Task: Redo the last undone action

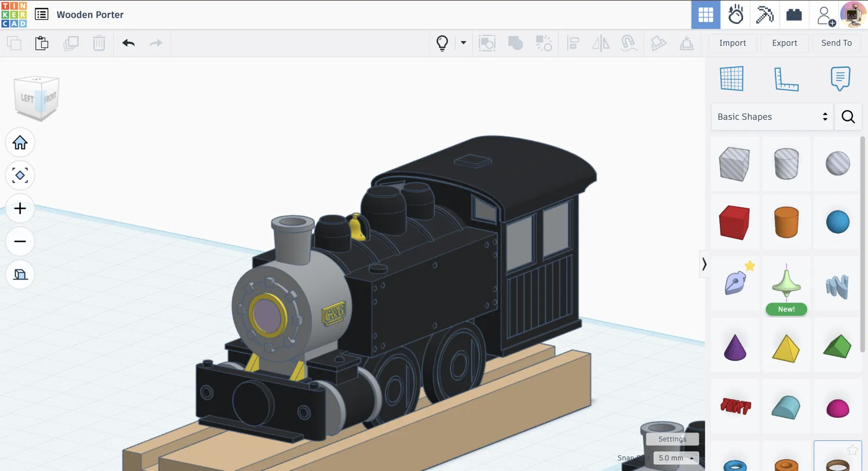Action: click(x=156, y=43)
